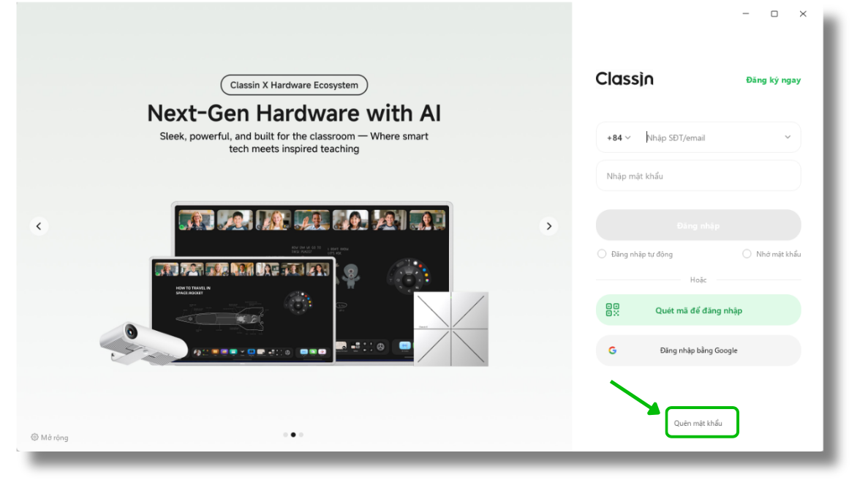The height and width of the screenshot is (483, 868).
Task: Minimize the ClassIn window
Action: (746, 14)
